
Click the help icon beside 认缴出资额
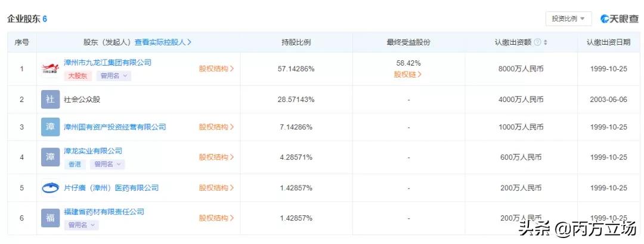(x=537, y=42)
